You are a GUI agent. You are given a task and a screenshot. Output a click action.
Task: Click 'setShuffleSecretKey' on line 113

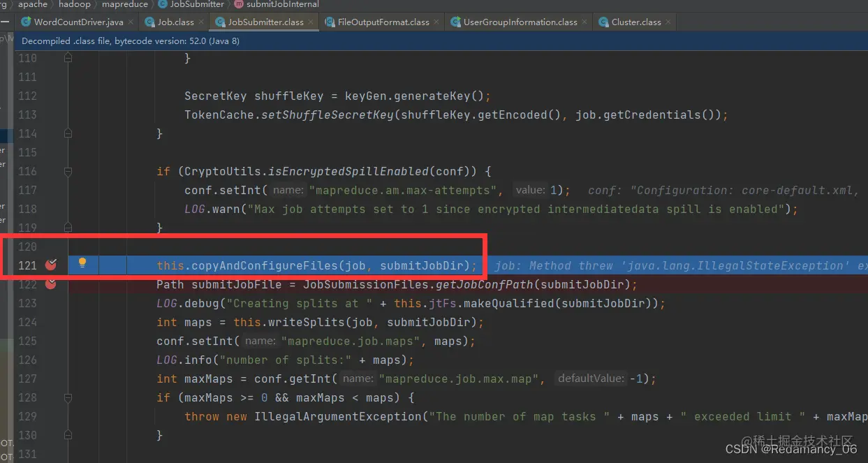coord(328,115)
